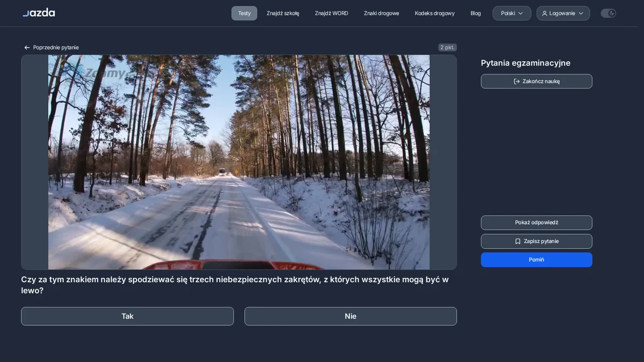Click the Pokaż odpowiedź button

[537, 223]
